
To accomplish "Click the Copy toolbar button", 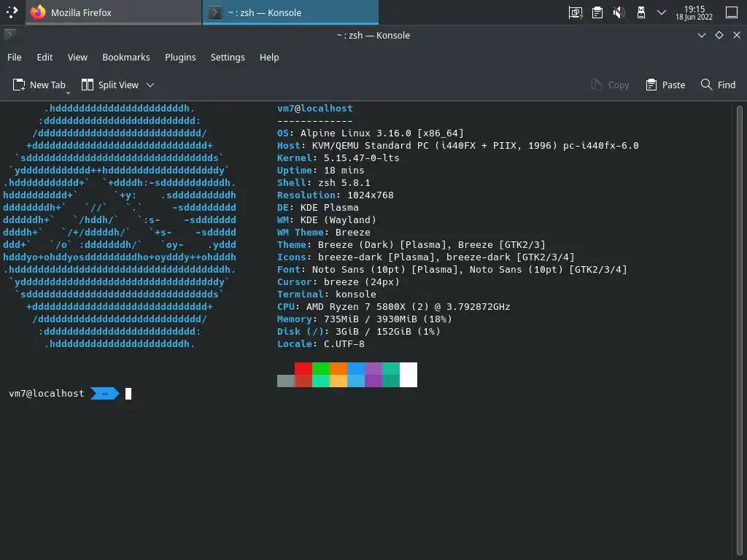I will (611, 85).
